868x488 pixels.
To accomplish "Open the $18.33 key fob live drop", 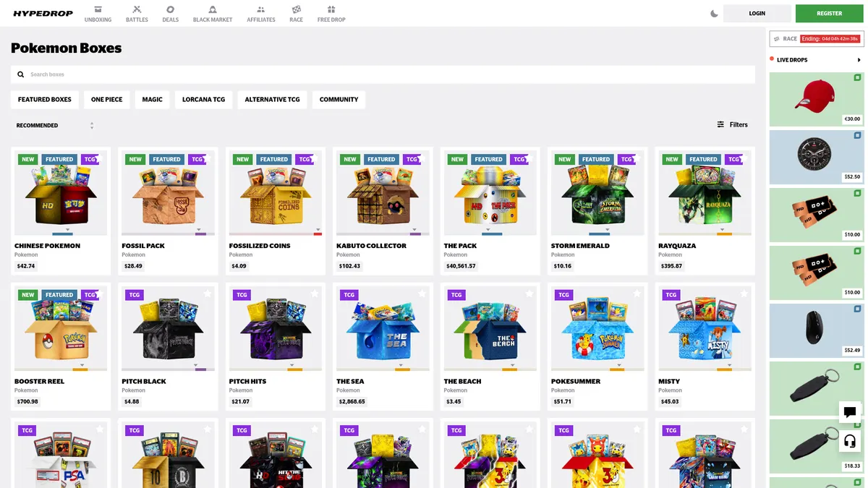I will (x=817, y=446).
